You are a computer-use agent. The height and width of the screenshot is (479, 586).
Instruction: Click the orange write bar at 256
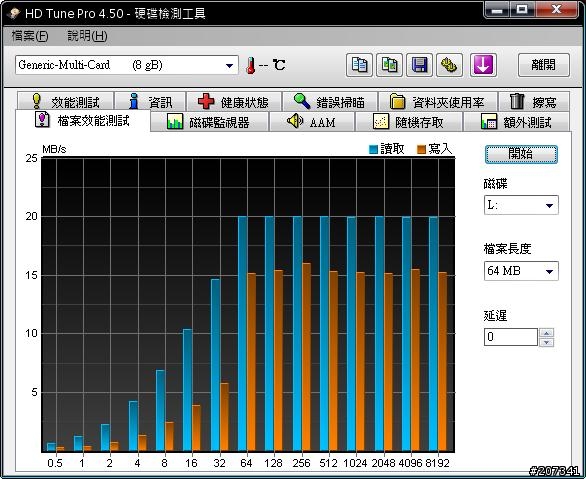coord(306,357)
